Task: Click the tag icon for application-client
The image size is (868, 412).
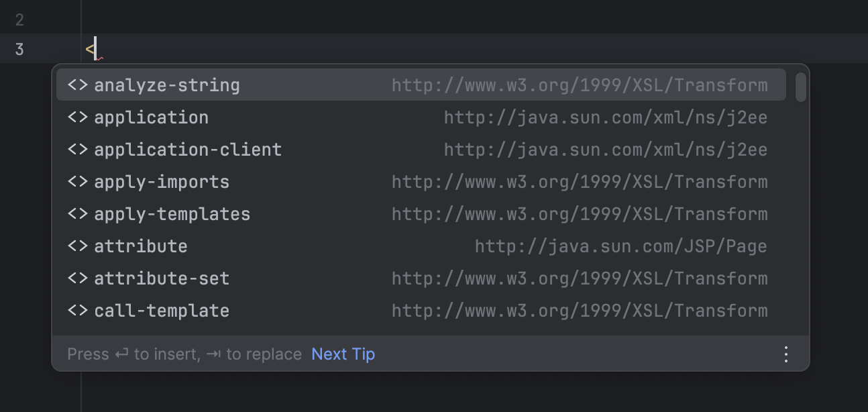Action: 76,149
